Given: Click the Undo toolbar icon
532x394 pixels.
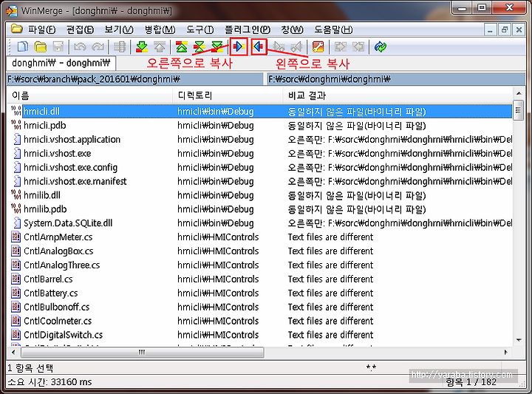Looking at the screenshot, I should (x=80, y=47).
